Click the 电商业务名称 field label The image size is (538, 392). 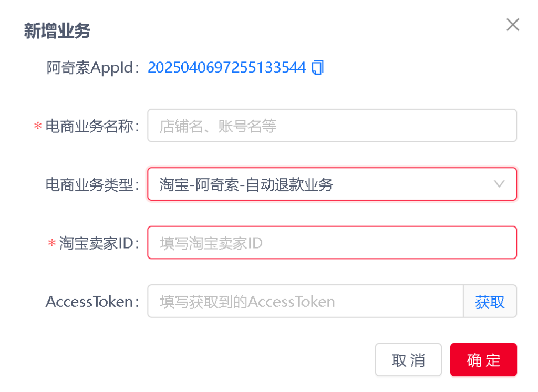[x=92, y=126]
